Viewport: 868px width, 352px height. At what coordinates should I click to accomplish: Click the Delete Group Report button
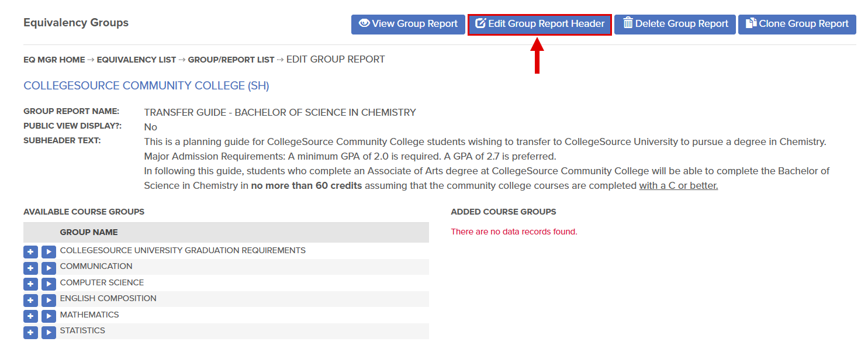[675, 25]
